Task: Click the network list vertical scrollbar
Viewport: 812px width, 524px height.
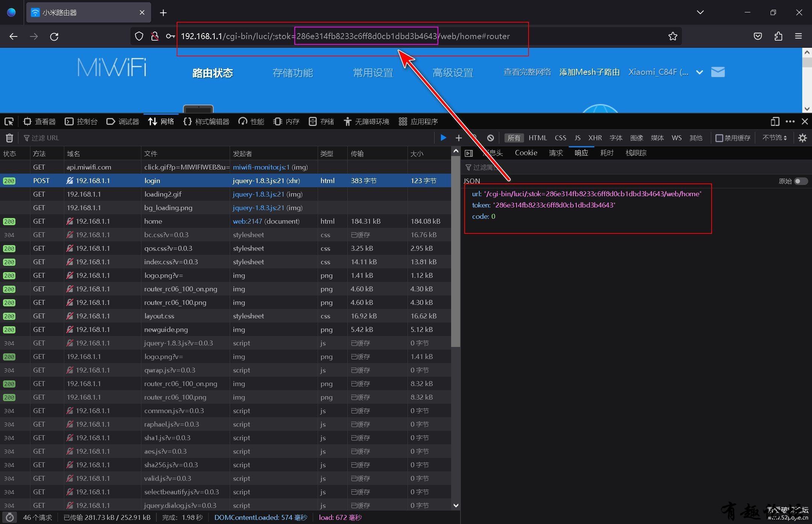Action: [x=456, y=252]
